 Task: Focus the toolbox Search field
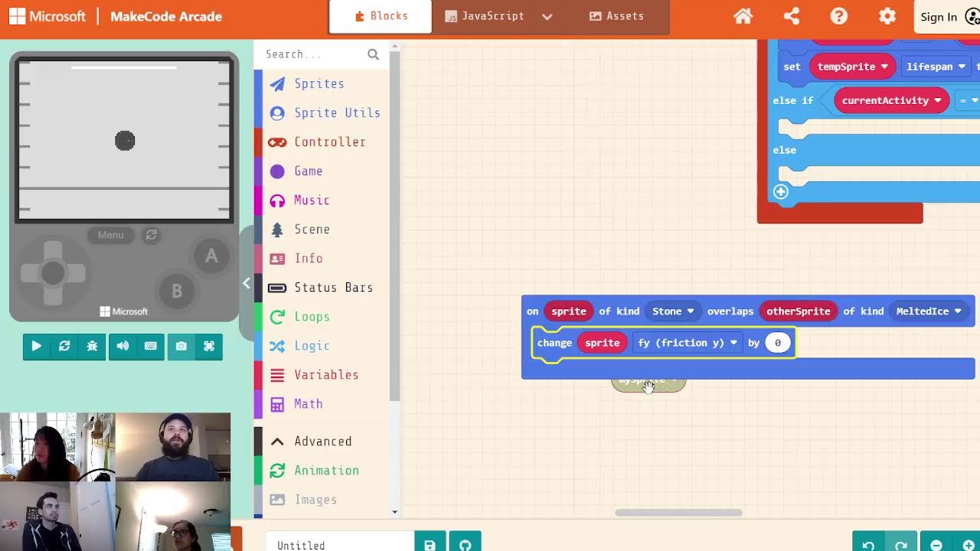(x=314, y=54)
